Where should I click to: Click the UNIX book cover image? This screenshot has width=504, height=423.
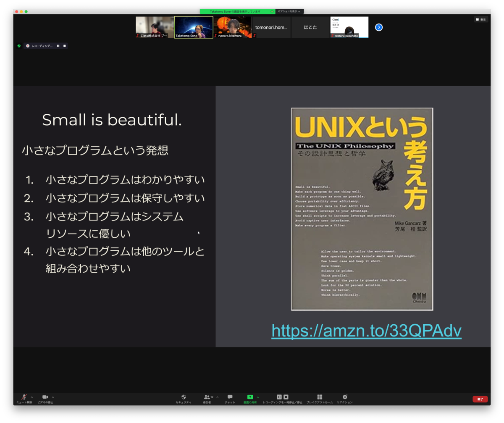click(x=362, y=209)
